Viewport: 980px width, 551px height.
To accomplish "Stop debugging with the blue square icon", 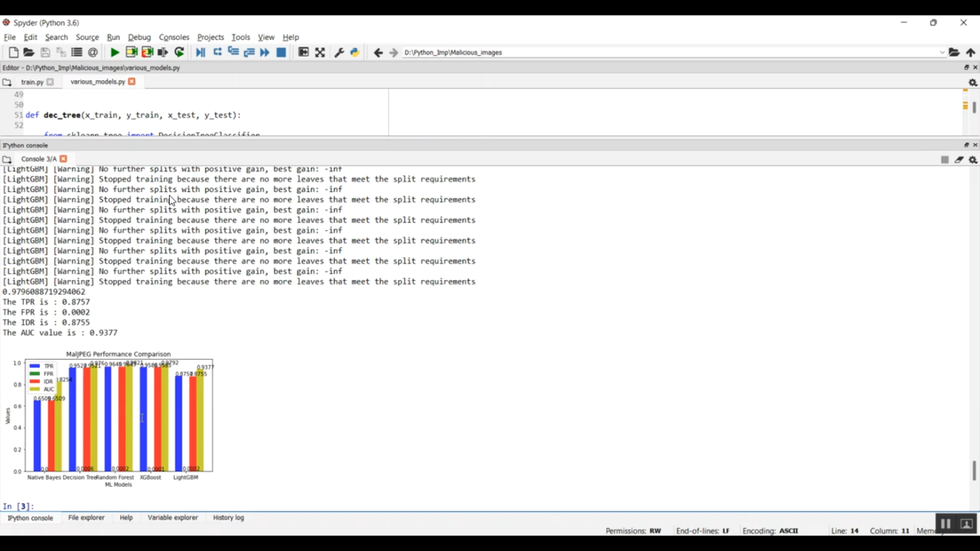I will 282,52.
